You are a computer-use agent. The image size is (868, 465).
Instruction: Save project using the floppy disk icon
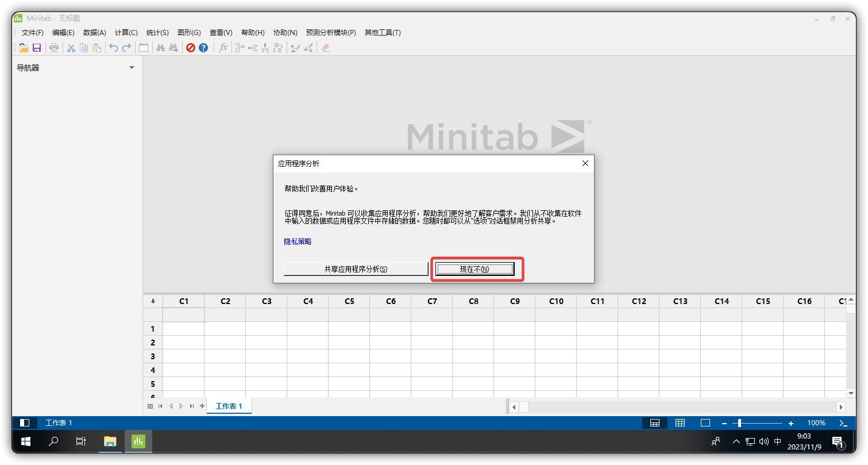[37, 48]
